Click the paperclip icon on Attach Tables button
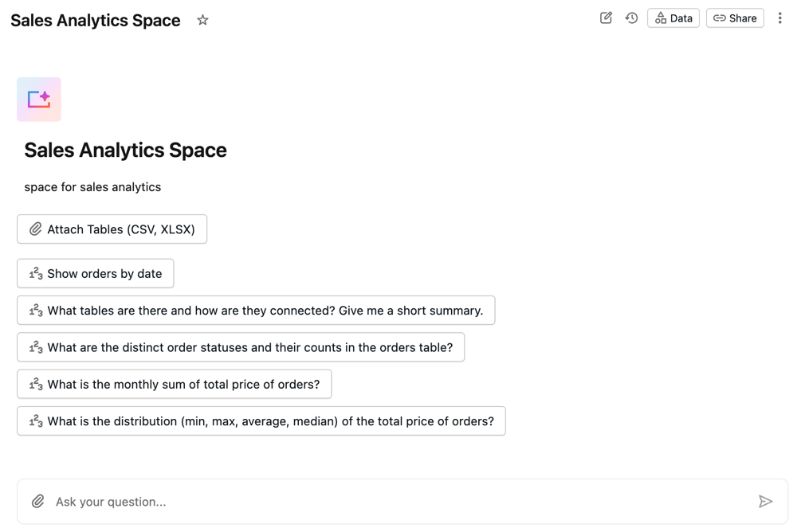 coord(35,229)
